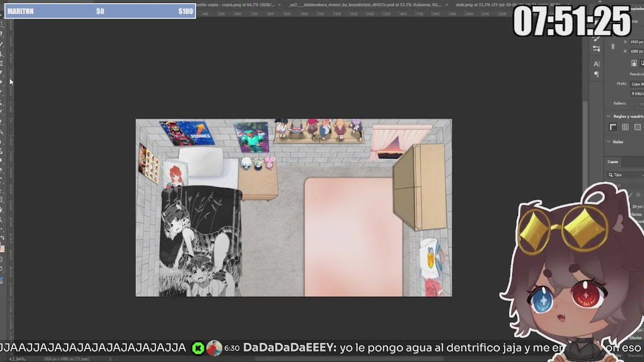Viewport: 644px width, 362px height.
Task: Toggle the grid icon
Action: click(x=625, y=127)
